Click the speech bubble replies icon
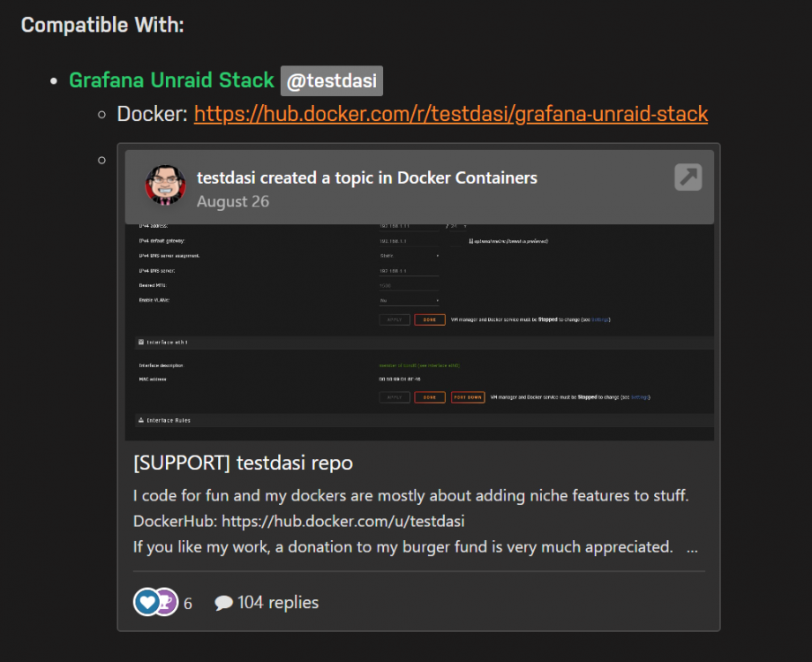This screenshot has height=662, width=812. click(223, 603)
